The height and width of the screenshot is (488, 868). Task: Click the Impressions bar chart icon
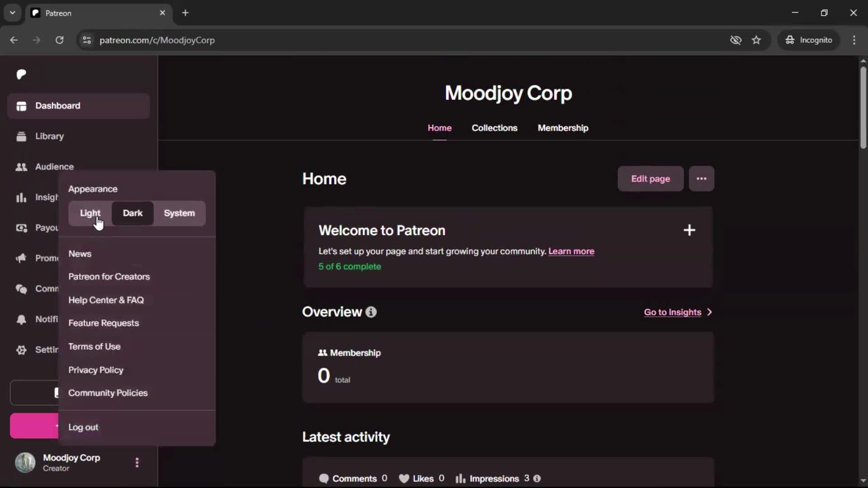(460, 479)
